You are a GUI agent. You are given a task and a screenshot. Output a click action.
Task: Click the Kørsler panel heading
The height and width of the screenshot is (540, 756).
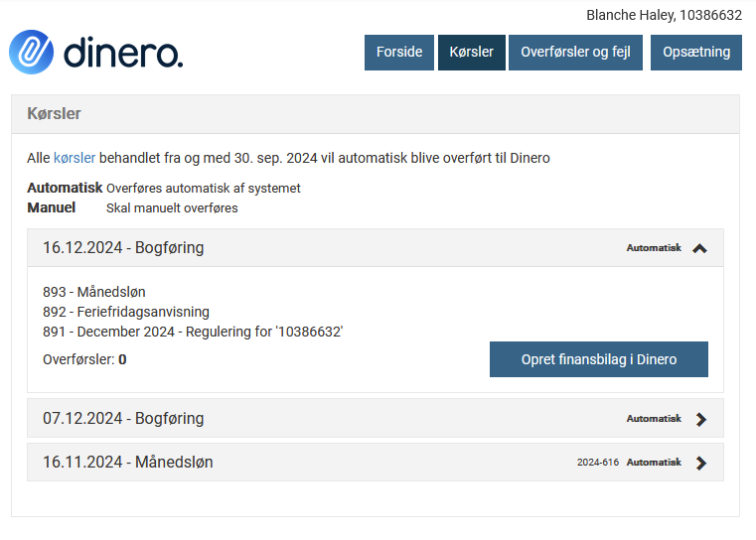[x=54, y=114]
